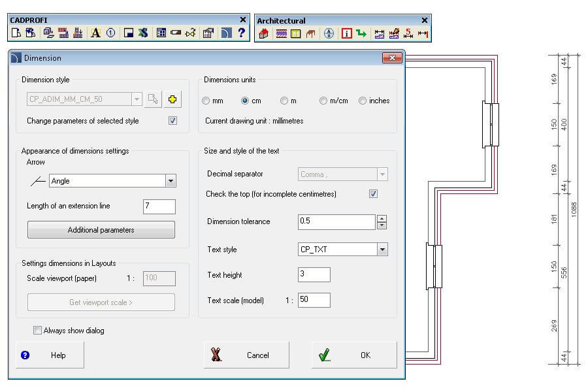Click Cancel to dismiss the Dimension dialog

click(246, 355)
